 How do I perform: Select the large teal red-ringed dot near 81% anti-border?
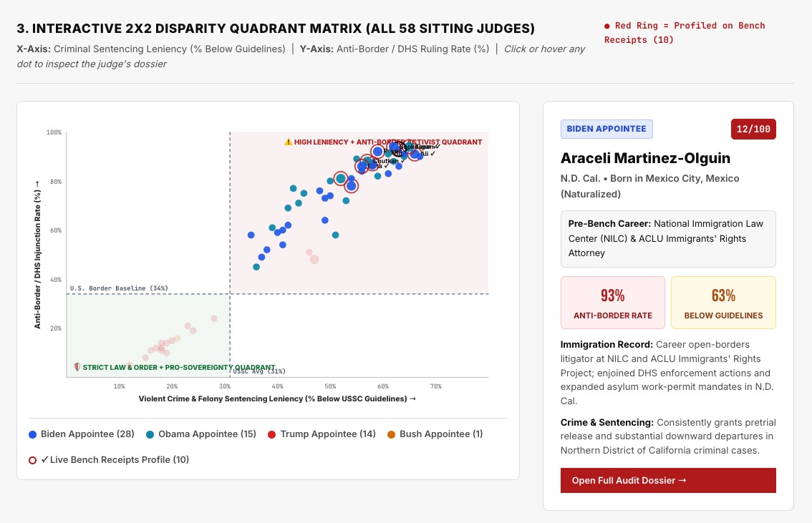(340, 178)
